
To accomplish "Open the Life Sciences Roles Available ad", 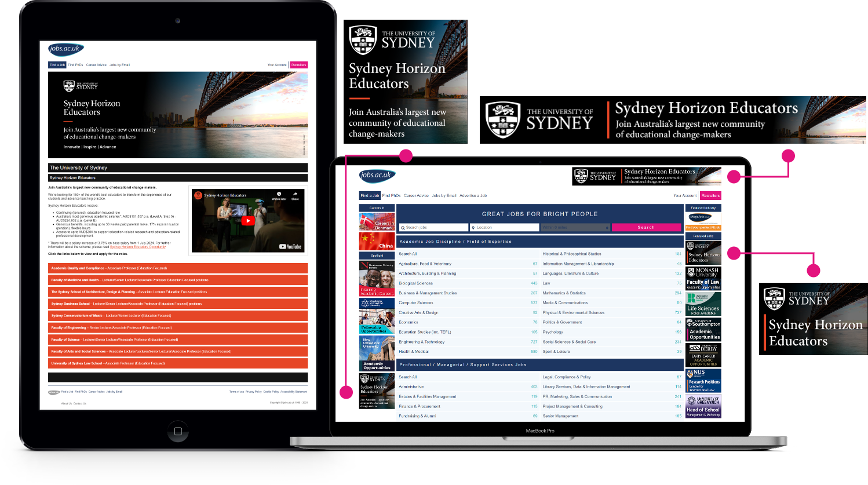I will point(703,304).
